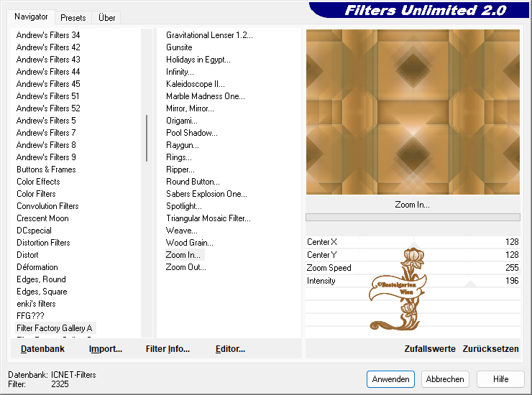
Task: Choose Triangular Mosaic Filter... entry
Action: tap(208, 218)
